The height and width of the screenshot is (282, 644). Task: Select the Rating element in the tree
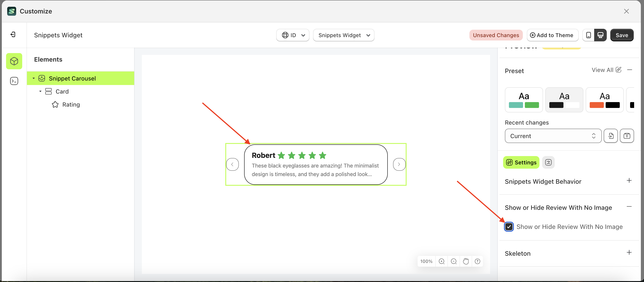click(x=71, y=104)
